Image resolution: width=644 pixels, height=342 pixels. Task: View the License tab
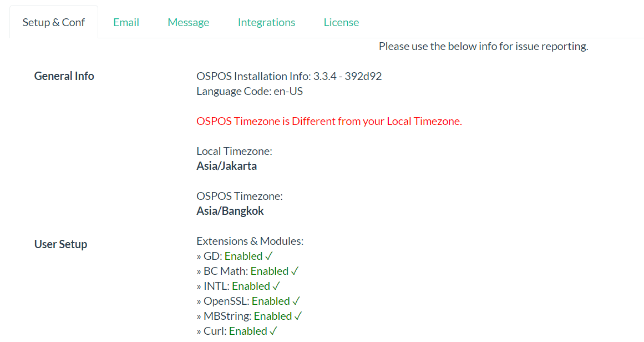pyautogui.click(x=341, y=22)
